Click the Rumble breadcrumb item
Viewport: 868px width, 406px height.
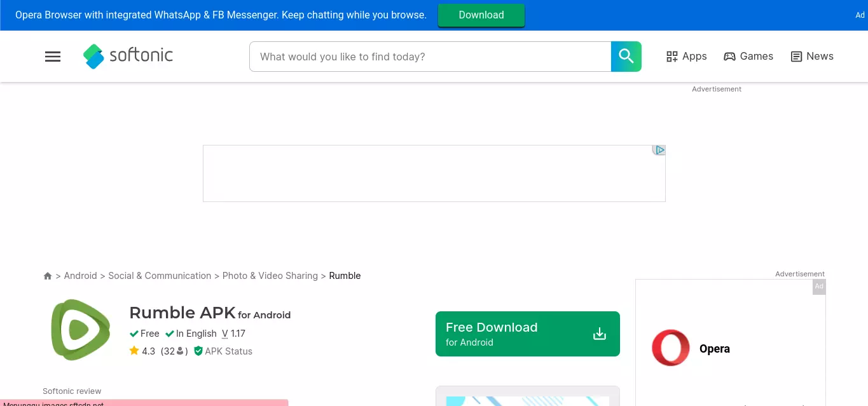(345, 276)
